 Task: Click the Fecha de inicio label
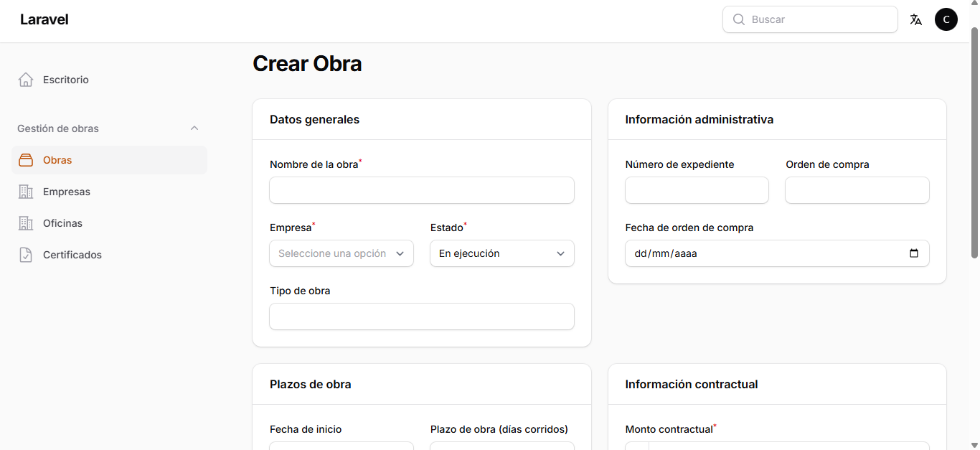[306, 429]
